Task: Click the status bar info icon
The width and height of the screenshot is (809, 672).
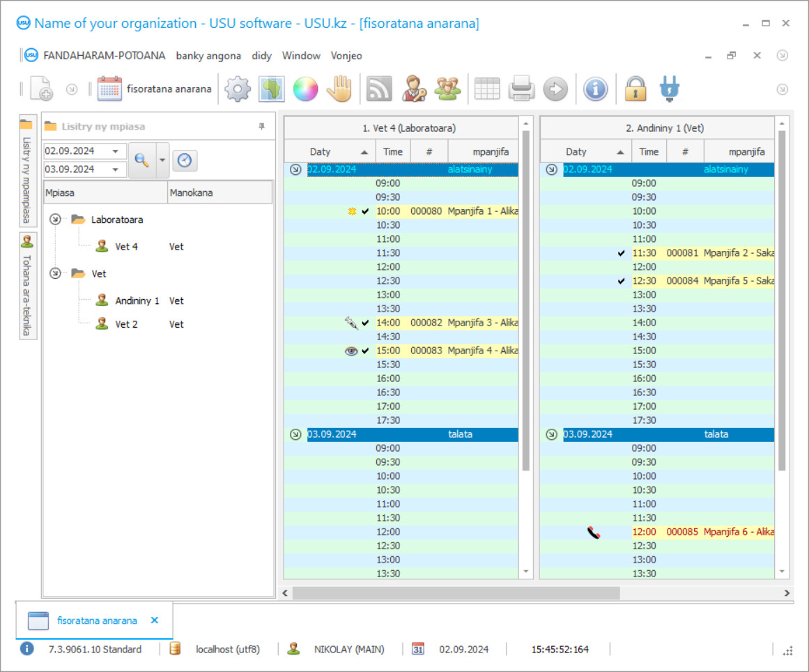Action: coord(27,648)
